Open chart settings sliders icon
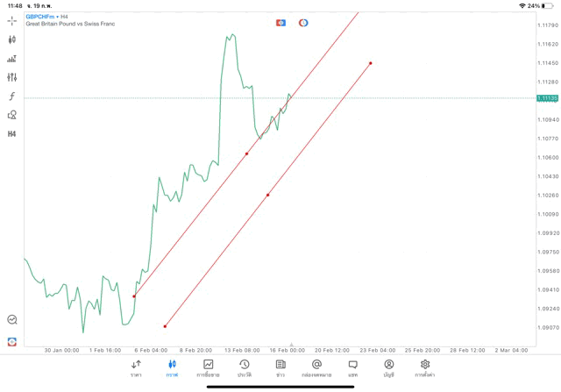 pos(11,77)
